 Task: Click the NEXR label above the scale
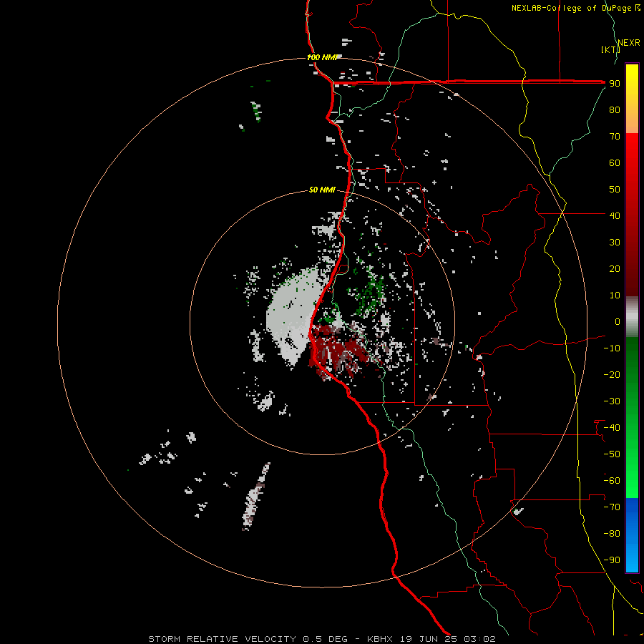pyautogui.click(x=629, y=43)
